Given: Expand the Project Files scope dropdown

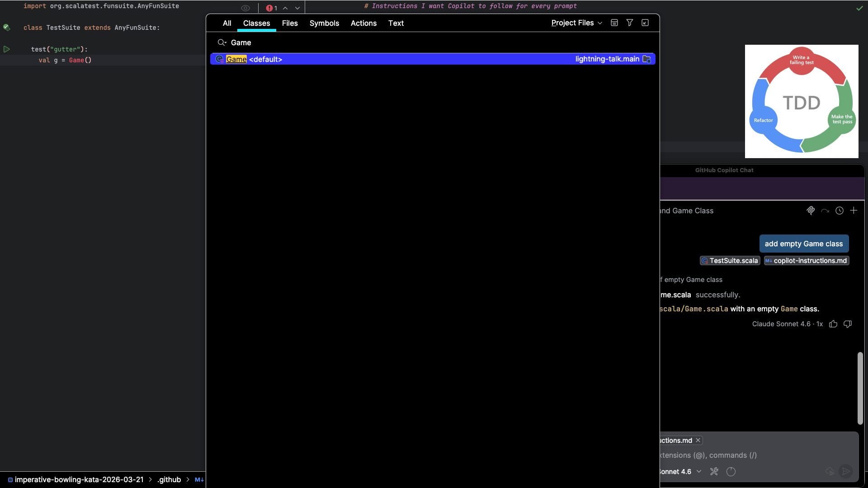Looking at the screenshot, I should [x=576, y=23].
